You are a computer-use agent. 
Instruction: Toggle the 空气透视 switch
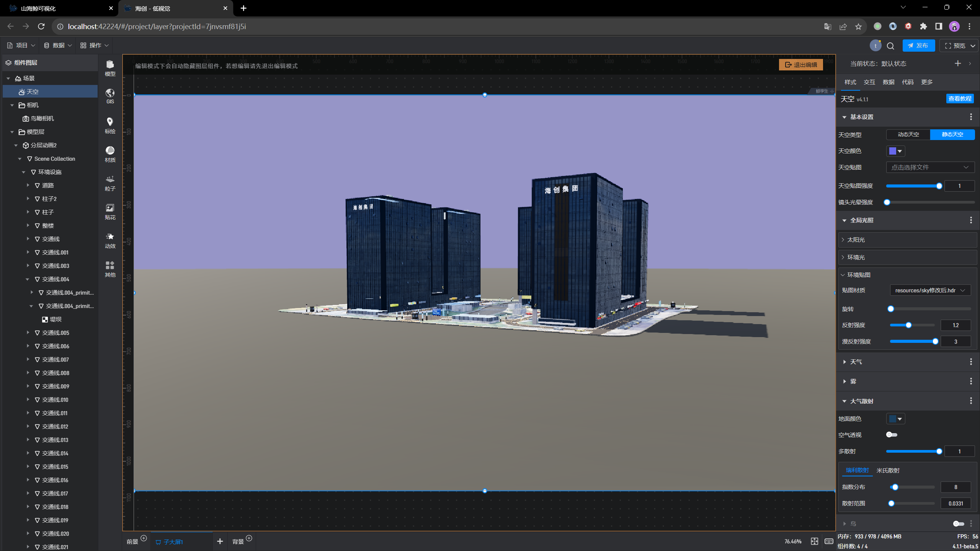(x=892, y=435)
